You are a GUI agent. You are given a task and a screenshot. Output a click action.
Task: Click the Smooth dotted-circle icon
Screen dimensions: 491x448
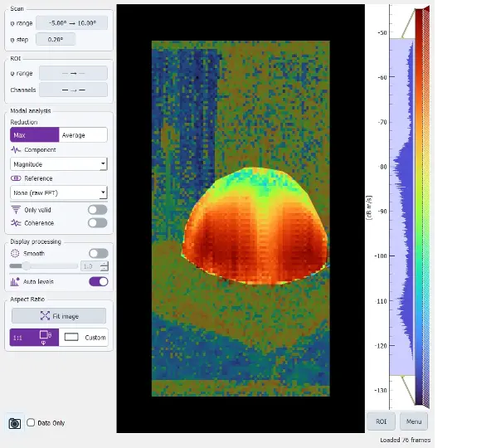(x=15, y=253)
